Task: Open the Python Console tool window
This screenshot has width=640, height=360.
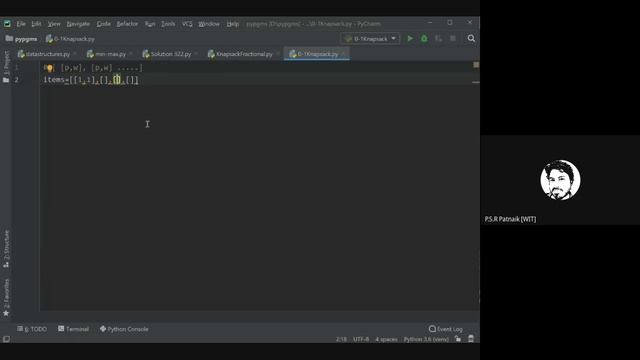Action: pyautogui.click(x=124, y=329)
